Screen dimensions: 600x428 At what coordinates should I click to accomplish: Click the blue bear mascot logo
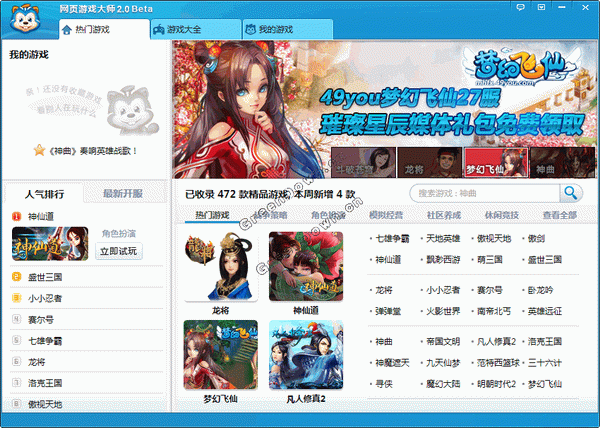[25, 18]
